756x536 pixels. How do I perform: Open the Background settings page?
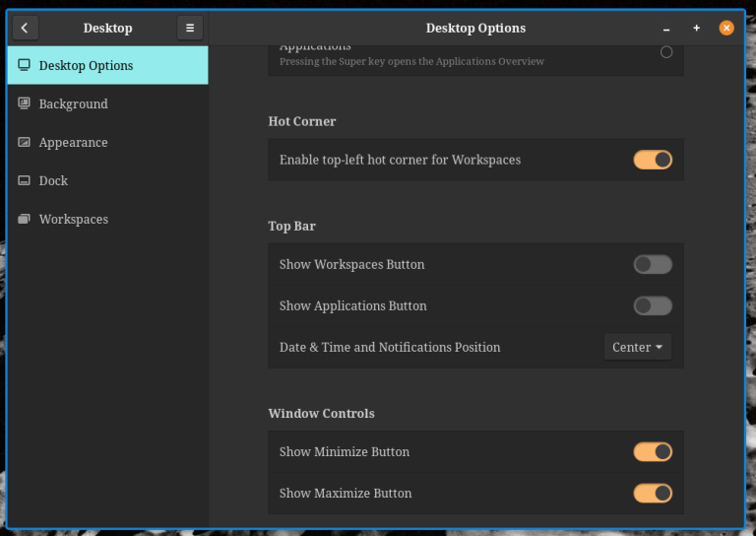click(x=108, y=103)
